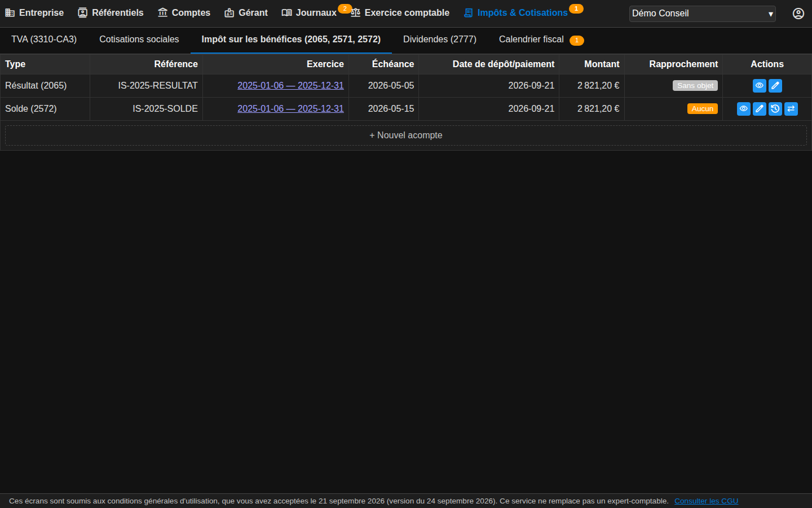Open the Entreprise menu
The height and width of the screenshot is (508, 812).
point(34,13)
